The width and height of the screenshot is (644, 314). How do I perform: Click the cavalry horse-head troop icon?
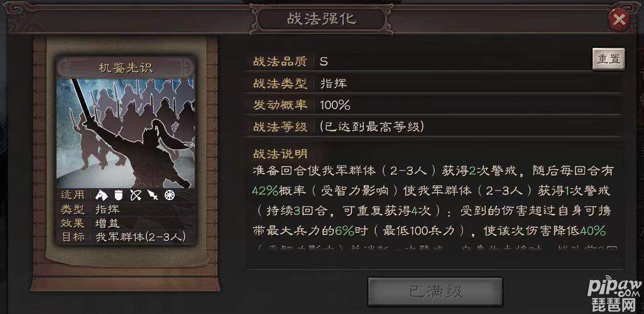[101, 196]
